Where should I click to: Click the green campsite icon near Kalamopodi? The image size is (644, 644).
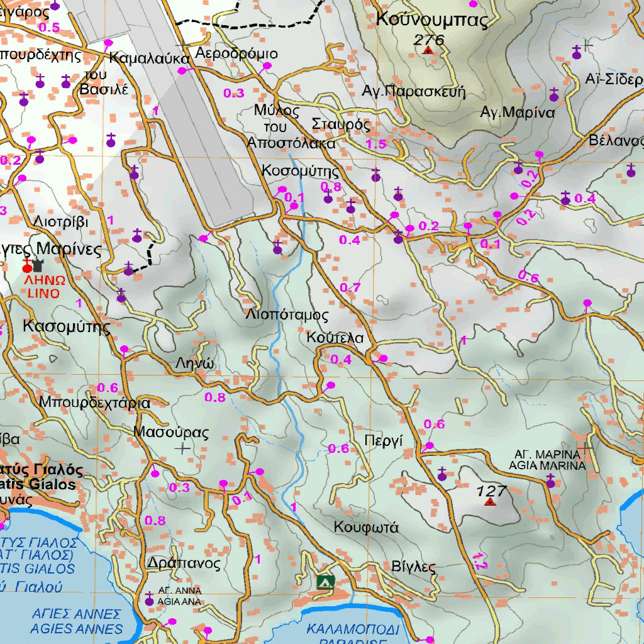pyautogui.click(x=325, y=582)
